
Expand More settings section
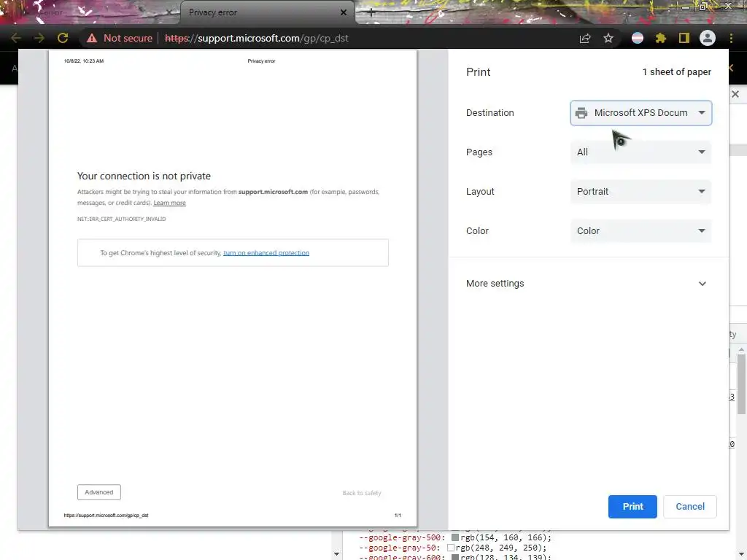pos(589,284)
